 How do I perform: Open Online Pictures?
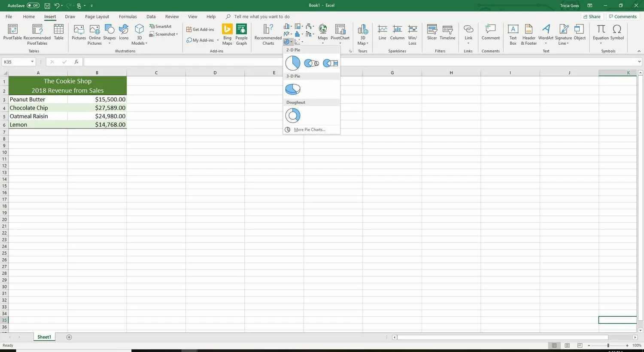point(94,34)
